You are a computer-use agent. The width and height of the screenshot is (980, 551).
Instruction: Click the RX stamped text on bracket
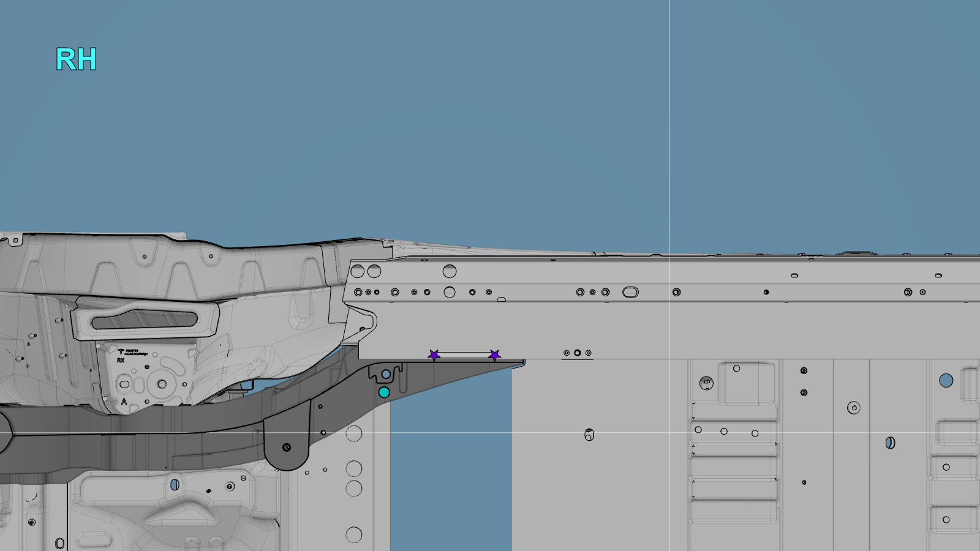click(x=121, y=361)
